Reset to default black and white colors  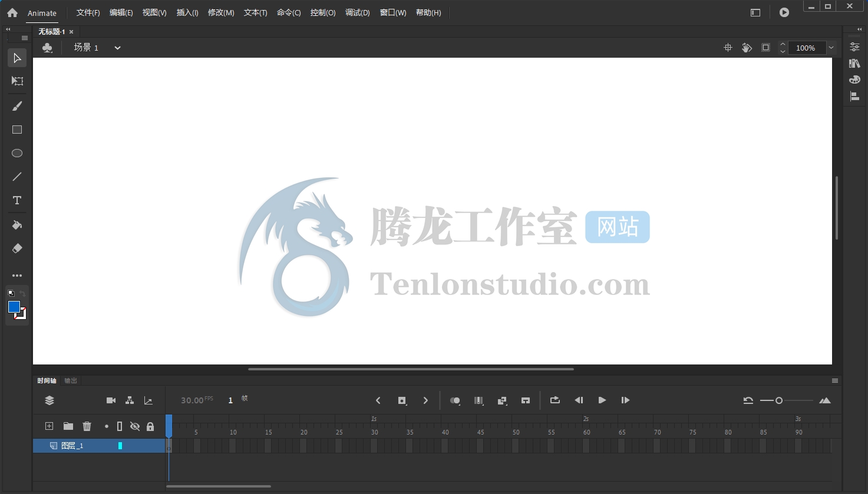click(x=11, y=293)
